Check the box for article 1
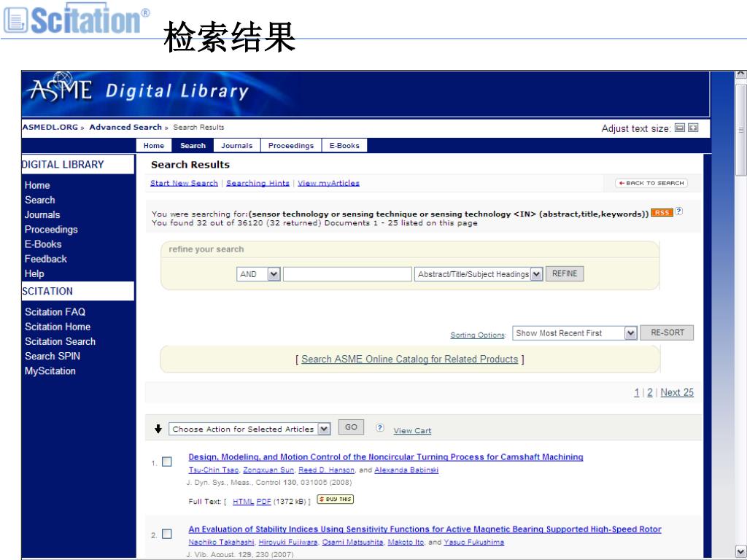Viewport: 747px width, 560px height. click(x=167, y=462)
